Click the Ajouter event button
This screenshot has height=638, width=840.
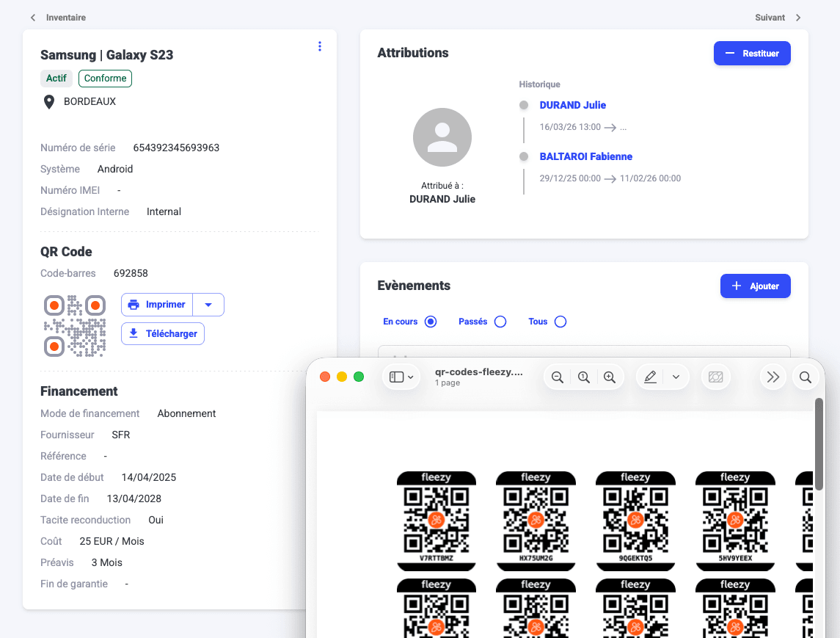(x=756, y=286)
